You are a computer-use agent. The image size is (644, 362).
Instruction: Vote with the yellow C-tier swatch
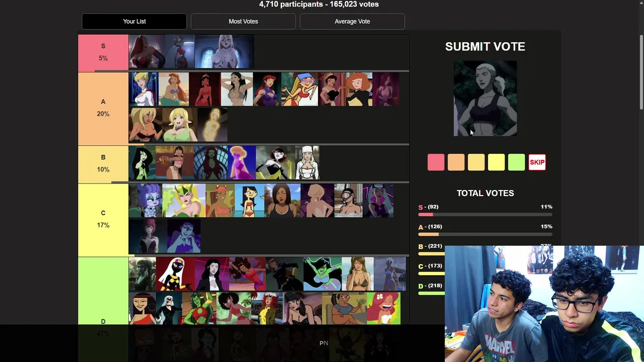click(x=496, y=162)
